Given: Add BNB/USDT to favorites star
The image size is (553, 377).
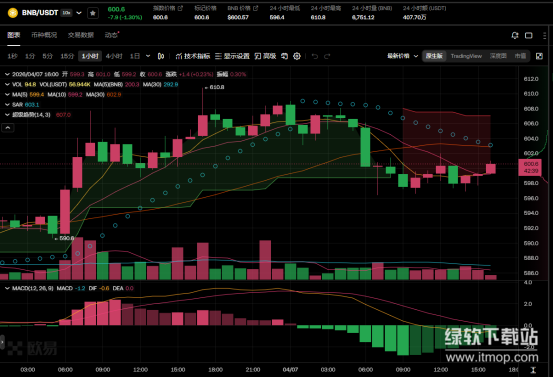Looking at the screenshot, I should [93, 13].
